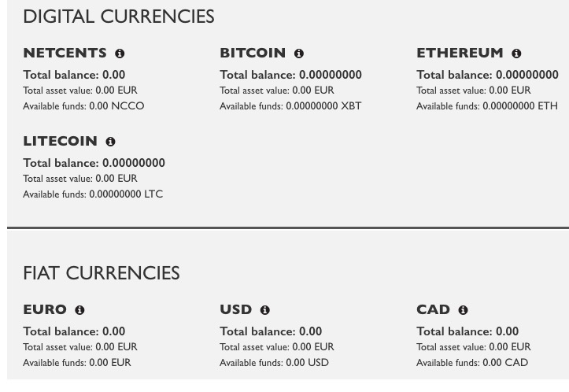Click Bitcoin's available funds XBT amount
The height and width of the screenshot is (392, 569).
pyautogui.click(x=323, y=106)
